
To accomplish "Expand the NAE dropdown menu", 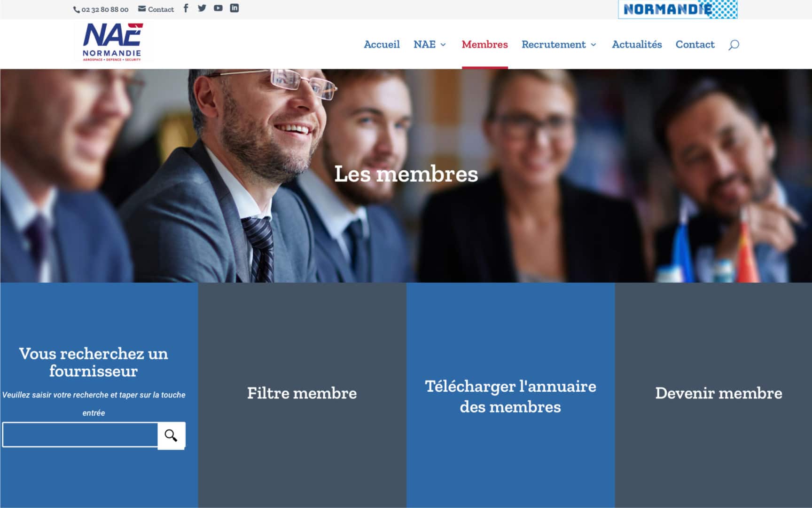I will tap(429, 44).
